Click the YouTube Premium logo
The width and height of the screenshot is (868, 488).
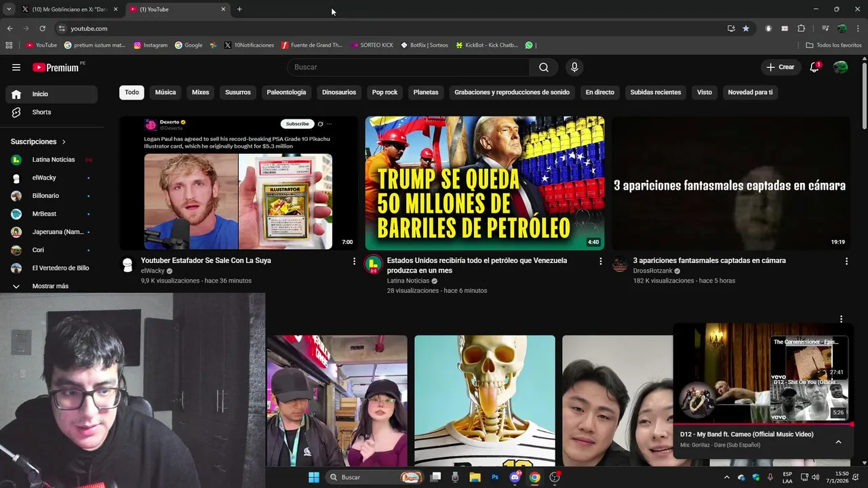[x=56, y=67]
